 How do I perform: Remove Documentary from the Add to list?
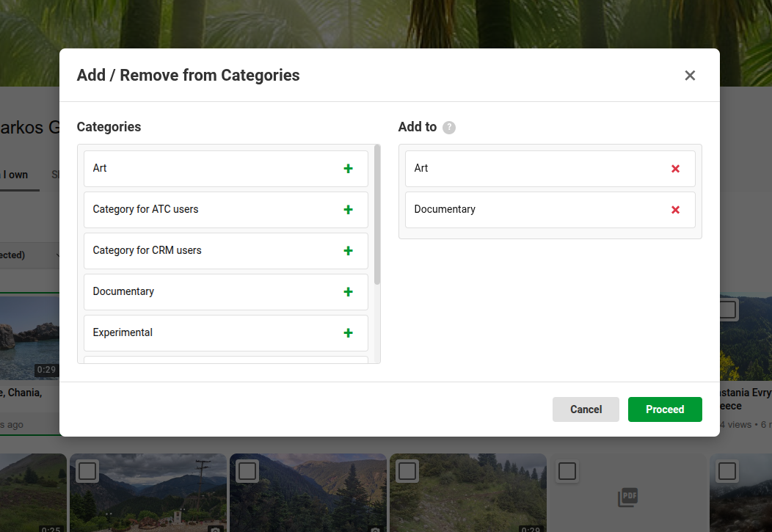pos(675,210)
